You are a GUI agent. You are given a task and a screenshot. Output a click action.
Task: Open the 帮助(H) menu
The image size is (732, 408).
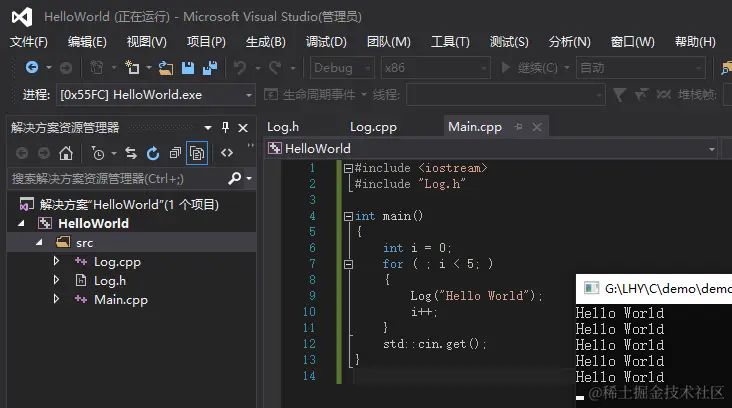click(x=695, y=42)
